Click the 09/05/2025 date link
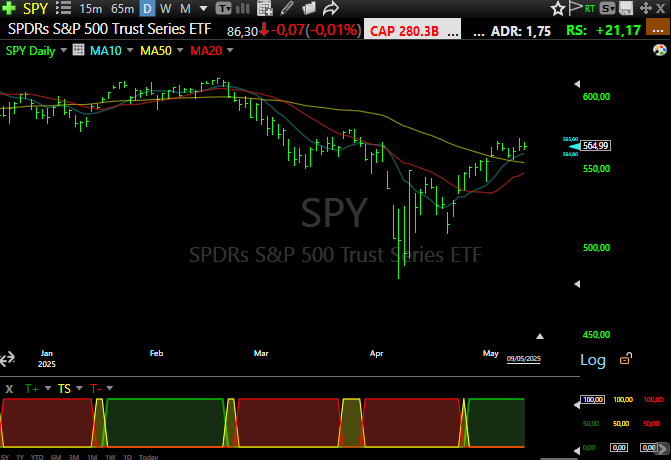Image resolution: width=671 pixels, height=460 pixels. click(523, 359)
